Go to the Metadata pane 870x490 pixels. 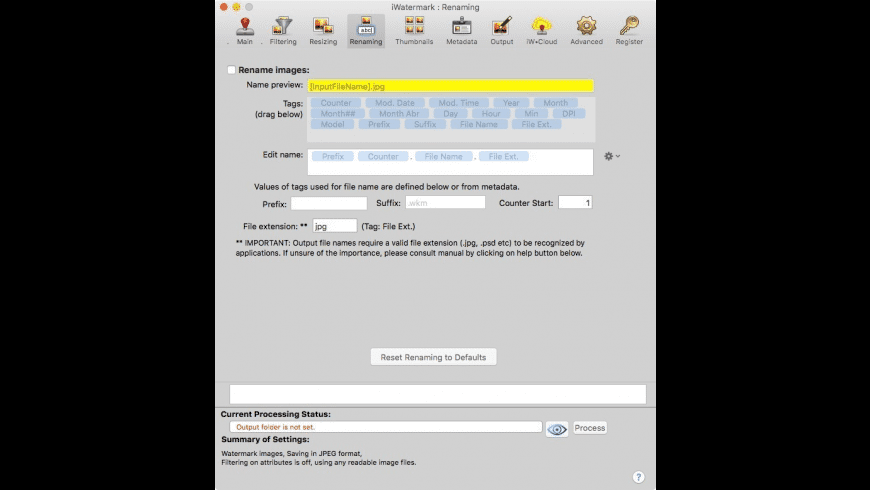(x=462, y=31)
